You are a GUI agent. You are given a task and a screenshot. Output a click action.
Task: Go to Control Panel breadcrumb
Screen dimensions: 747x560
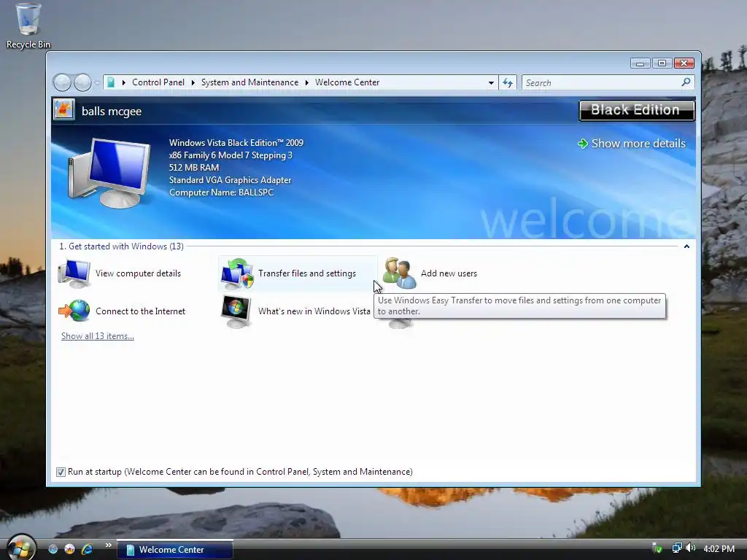click(158, 82)
